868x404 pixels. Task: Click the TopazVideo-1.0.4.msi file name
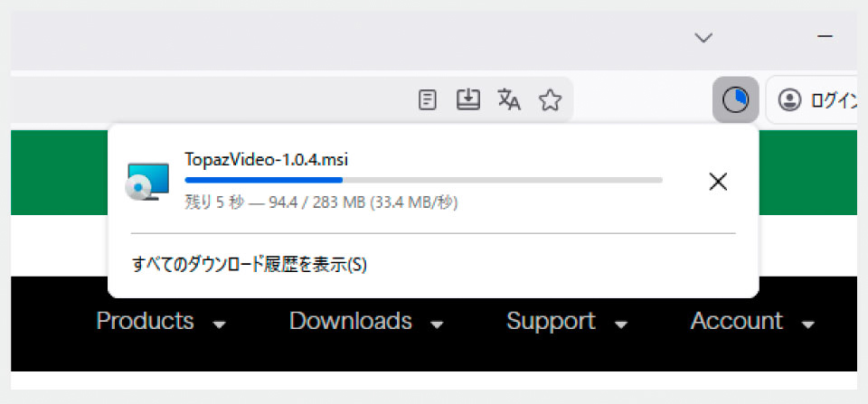point(266,159)
